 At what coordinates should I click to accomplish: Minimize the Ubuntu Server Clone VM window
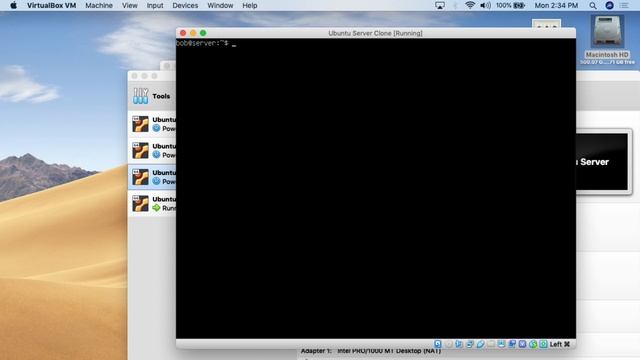193,33
